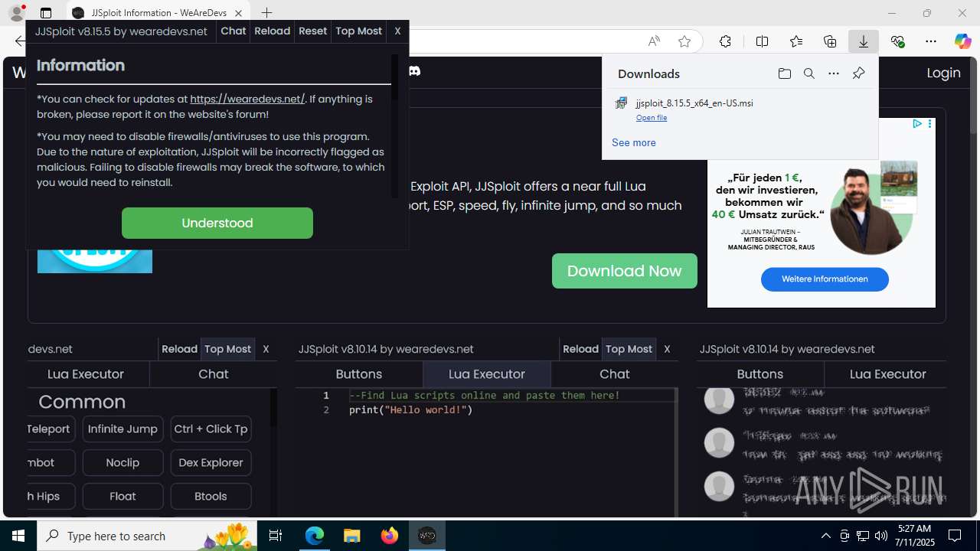Image resolution: width=980 pixels, height=551 pixels.
Task: Click Reset in JJSploit title bar
Action: point(312,31)
